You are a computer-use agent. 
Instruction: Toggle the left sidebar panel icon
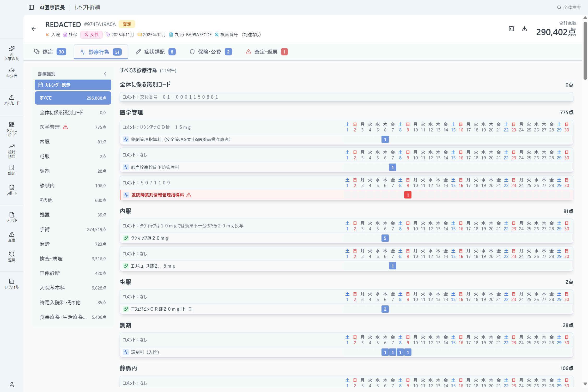tap(31, 7)
